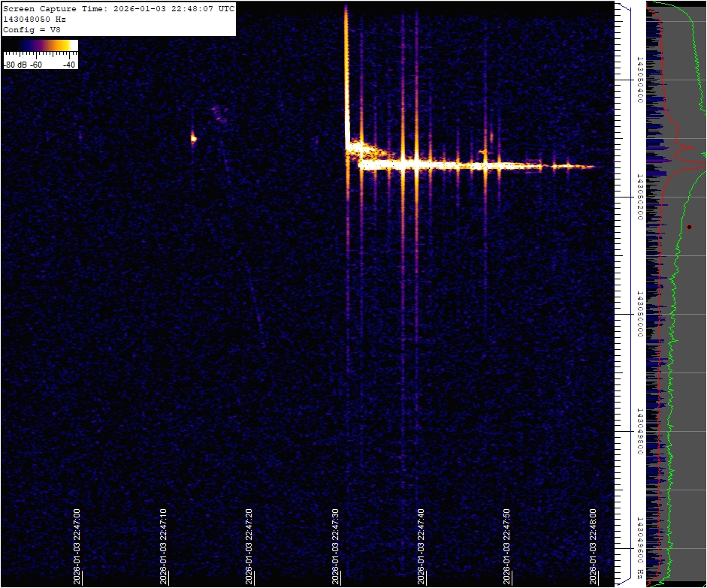This screenshot has width=707, height=588.
Task: Select the 22:47:30 time marker
Action: click(x=335, y=546)
